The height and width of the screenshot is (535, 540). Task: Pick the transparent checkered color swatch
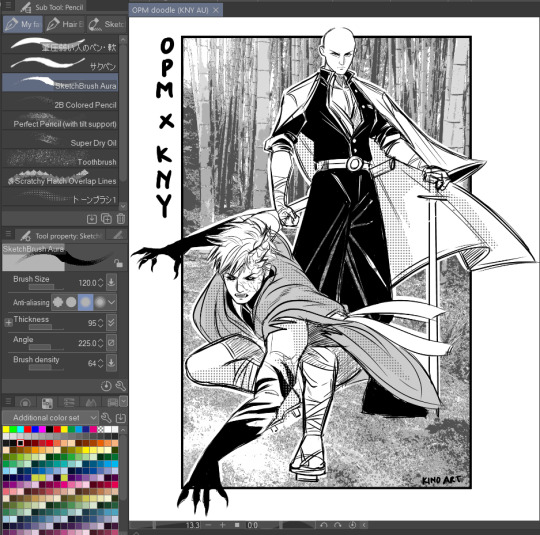101,429
